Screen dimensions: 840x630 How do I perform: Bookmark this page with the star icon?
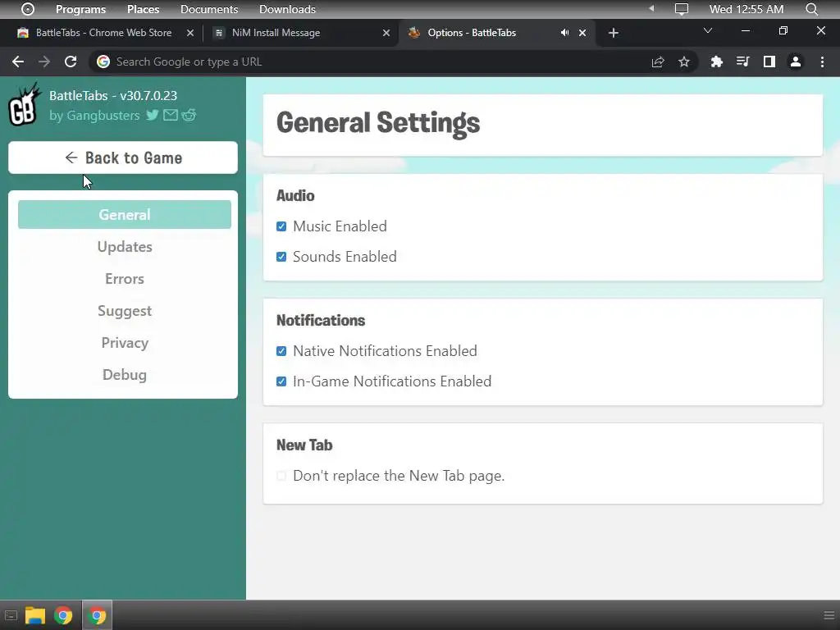(684, 62)
